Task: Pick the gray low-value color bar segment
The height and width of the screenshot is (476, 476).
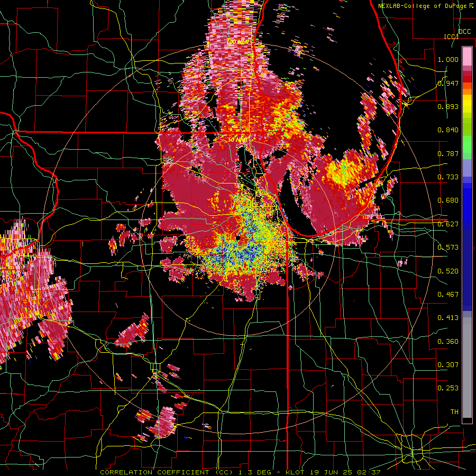Action: pos(467,368)
